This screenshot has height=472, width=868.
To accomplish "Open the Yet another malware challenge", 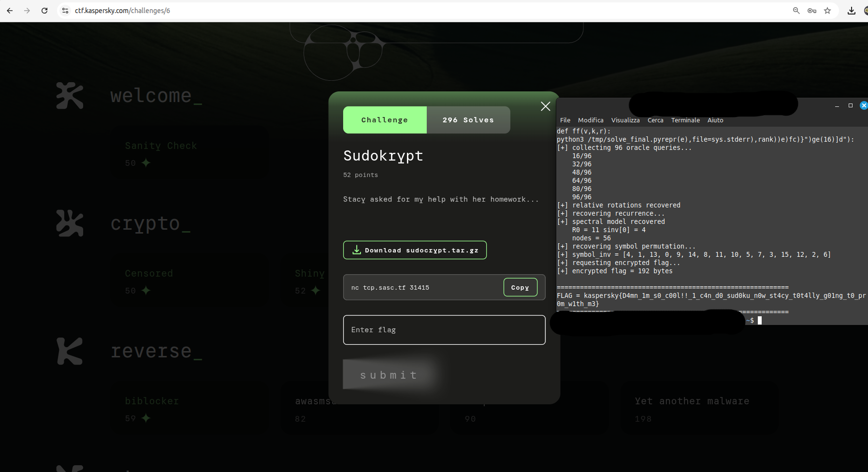I will coord(700,409).
